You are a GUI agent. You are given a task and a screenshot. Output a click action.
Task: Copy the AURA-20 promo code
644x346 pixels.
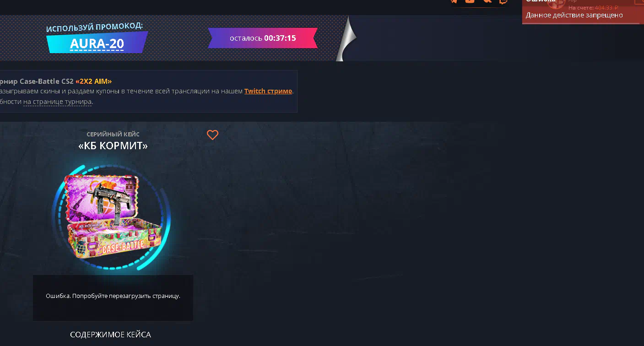(x=97, y=43)
